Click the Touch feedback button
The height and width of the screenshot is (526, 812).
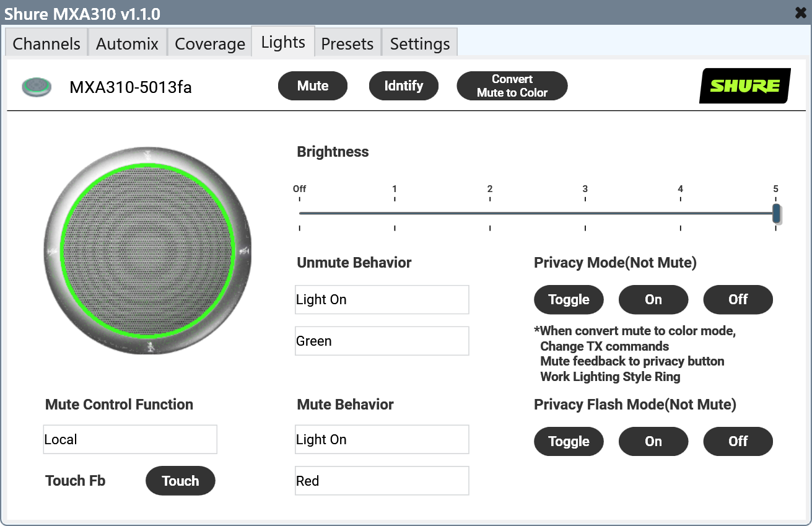[180, 481]
